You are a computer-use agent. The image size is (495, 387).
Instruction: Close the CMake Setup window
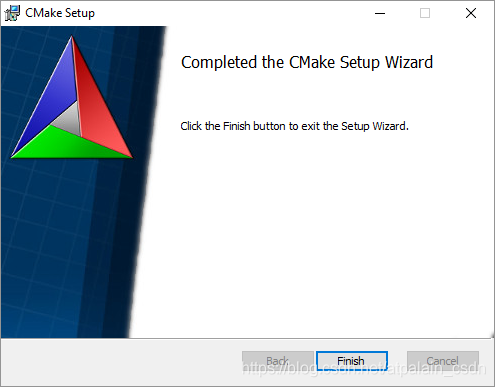(471, 13)
